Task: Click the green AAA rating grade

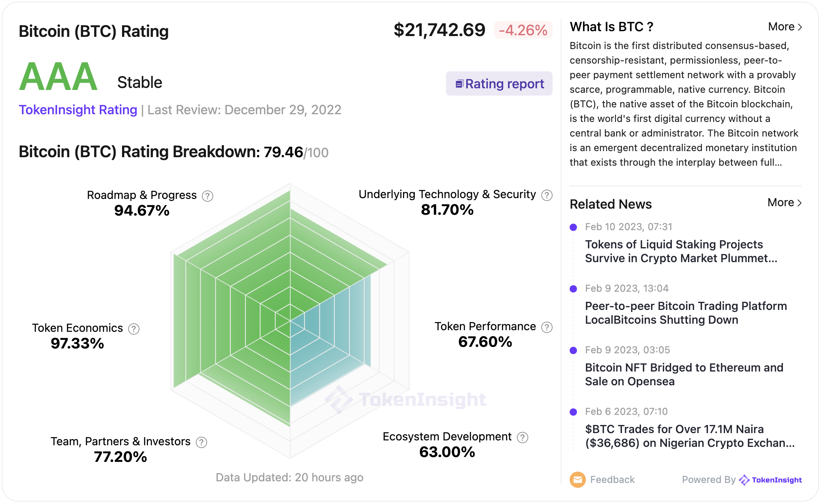Action: click(x=58, y=77)
